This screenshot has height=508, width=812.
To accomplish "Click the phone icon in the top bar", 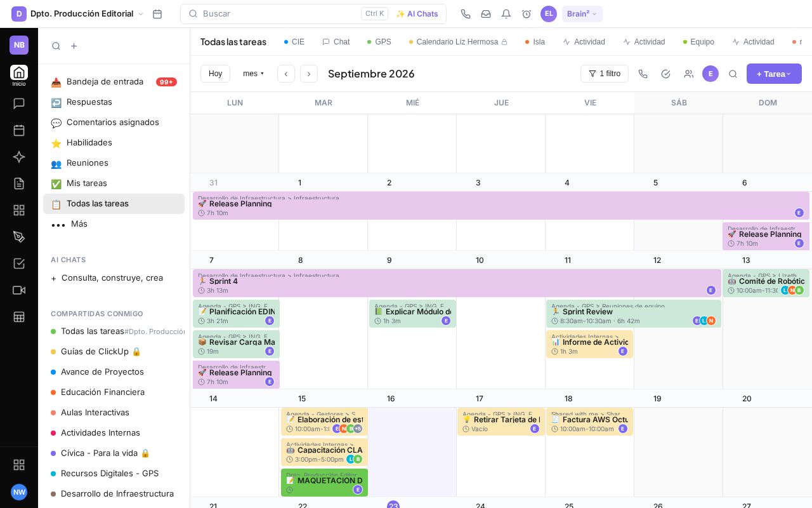I will tap(466, 14).
